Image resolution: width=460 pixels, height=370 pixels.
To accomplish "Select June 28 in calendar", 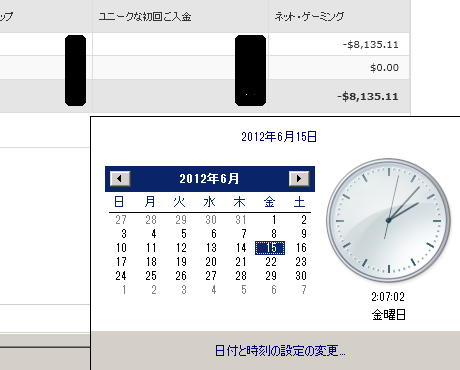I will point(241,276).
